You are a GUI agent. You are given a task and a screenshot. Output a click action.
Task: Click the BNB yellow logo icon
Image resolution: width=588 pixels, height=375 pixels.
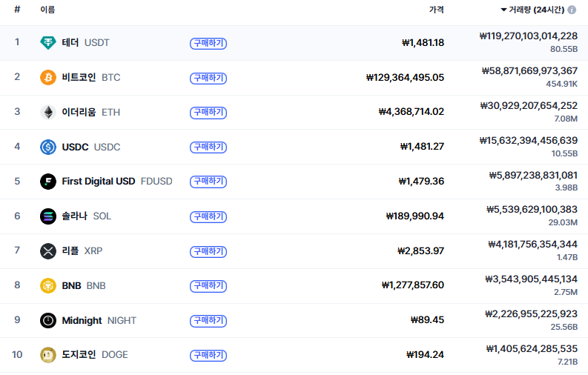48,285
